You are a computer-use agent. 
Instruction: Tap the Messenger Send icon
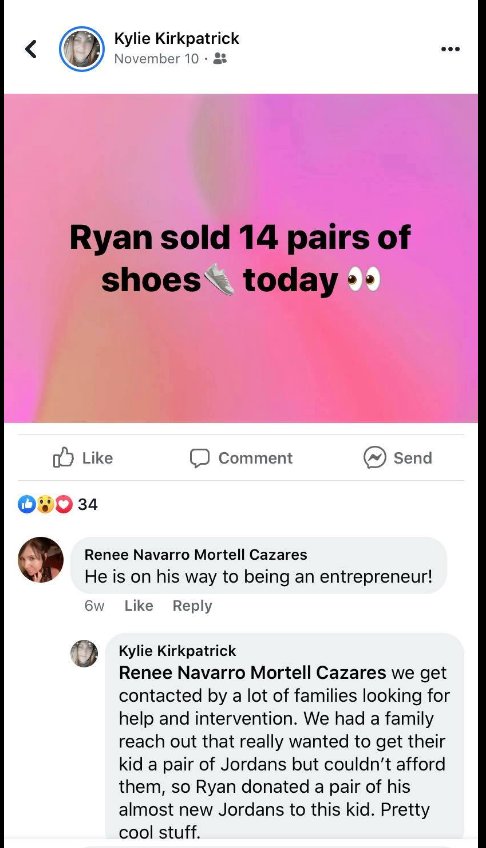tap(375, 458)
